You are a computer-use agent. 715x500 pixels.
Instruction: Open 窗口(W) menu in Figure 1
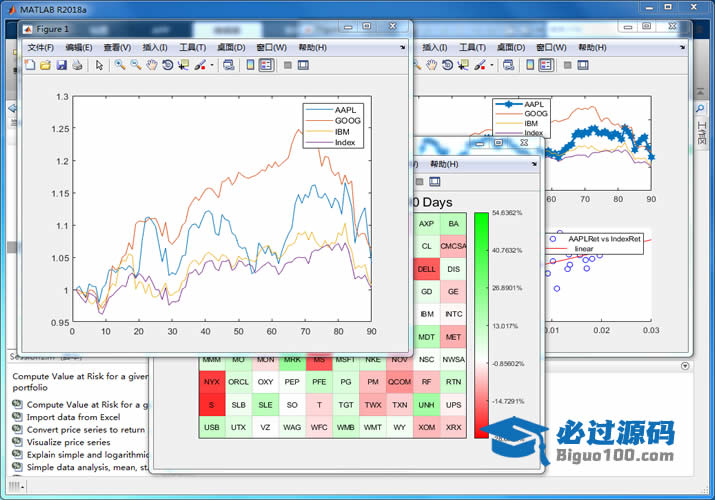pyautogui.click(x=272, y=47)
